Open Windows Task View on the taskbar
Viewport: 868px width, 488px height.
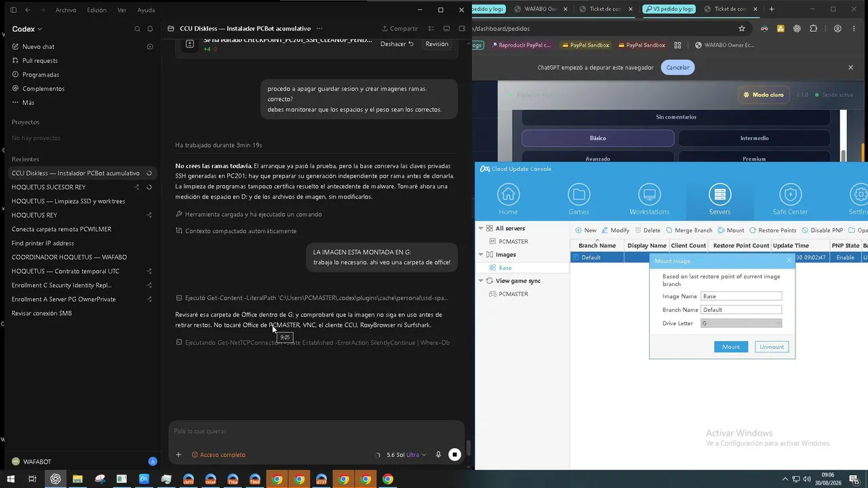[x=32, y=479]
